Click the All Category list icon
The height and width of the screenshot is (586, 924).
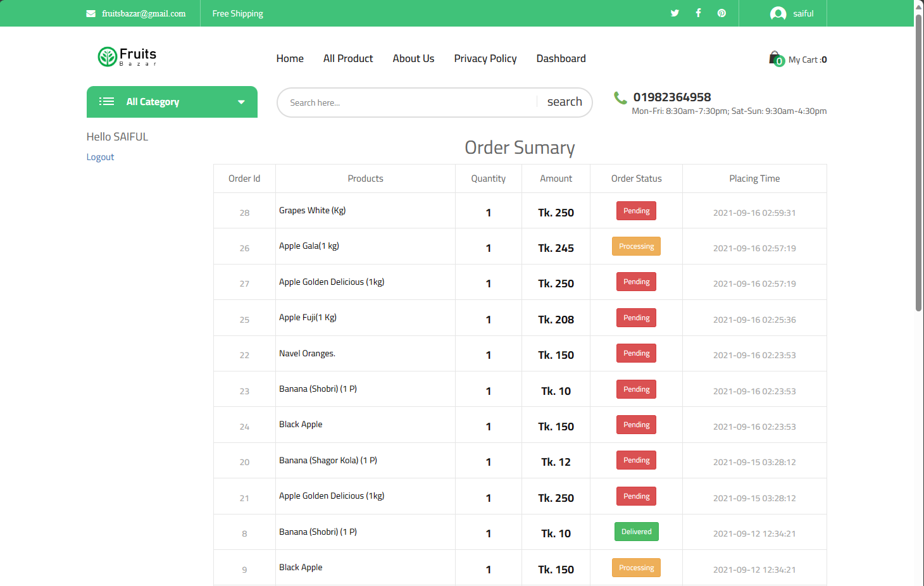pos(107,102)
